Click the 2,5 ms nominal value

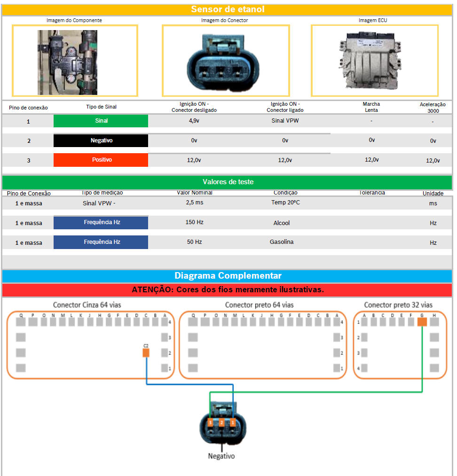(194, 203)
